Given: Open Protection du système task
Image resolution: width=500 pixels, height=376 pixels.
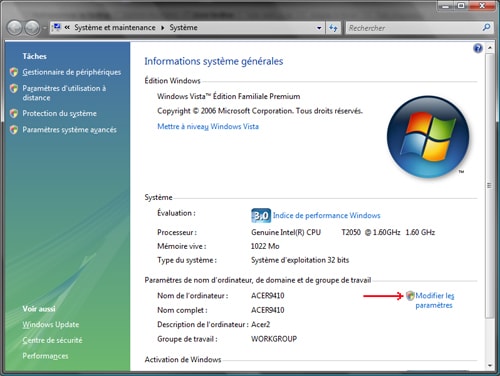Looking at the screenshot, I should coord(59,114).
